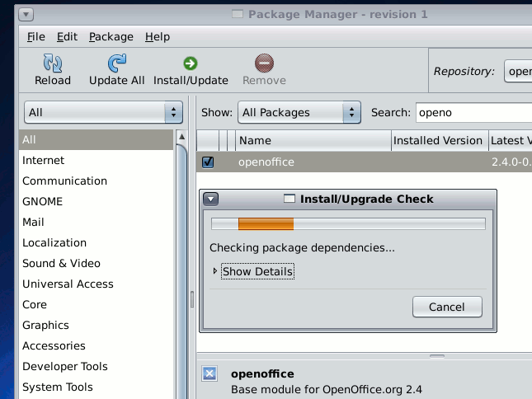Screen dimensions: 532x399
Task: Select the All category in the list
Action: [96, 139]
